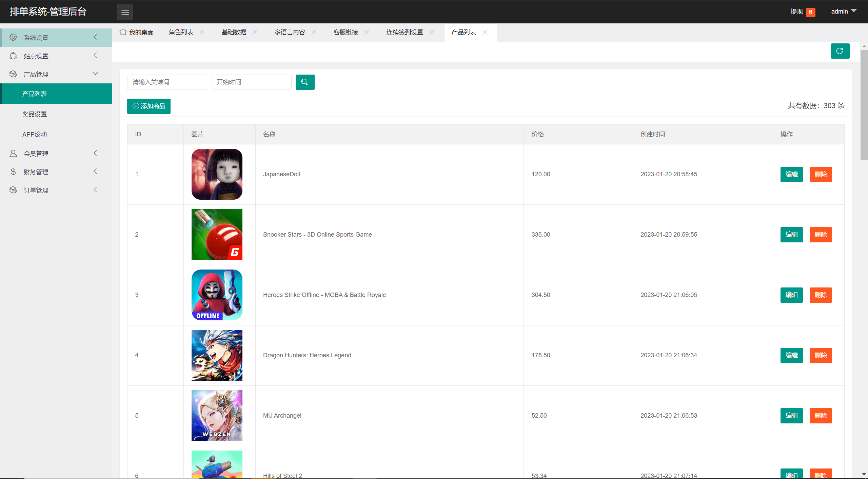This screenshot has width=868, height=479.
Task: Edit the MU Archangel product
Action: [791, 416]
